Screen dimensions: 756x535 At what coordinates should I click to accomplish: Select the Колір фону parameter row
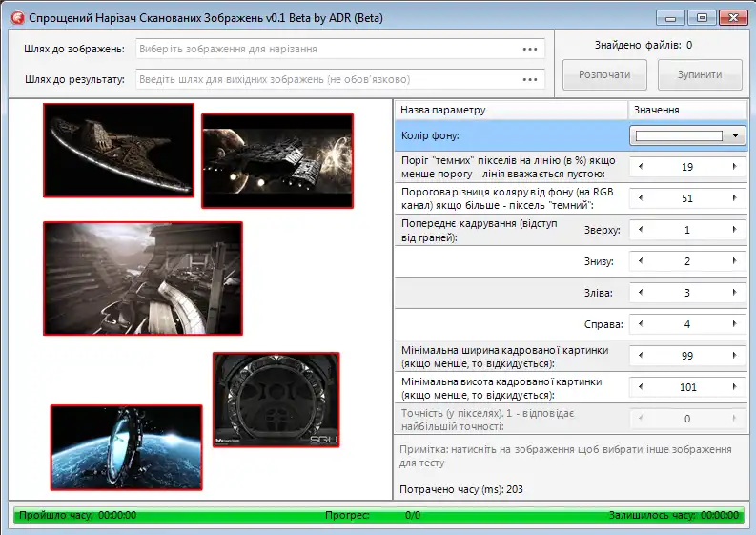tap(571, 135)
